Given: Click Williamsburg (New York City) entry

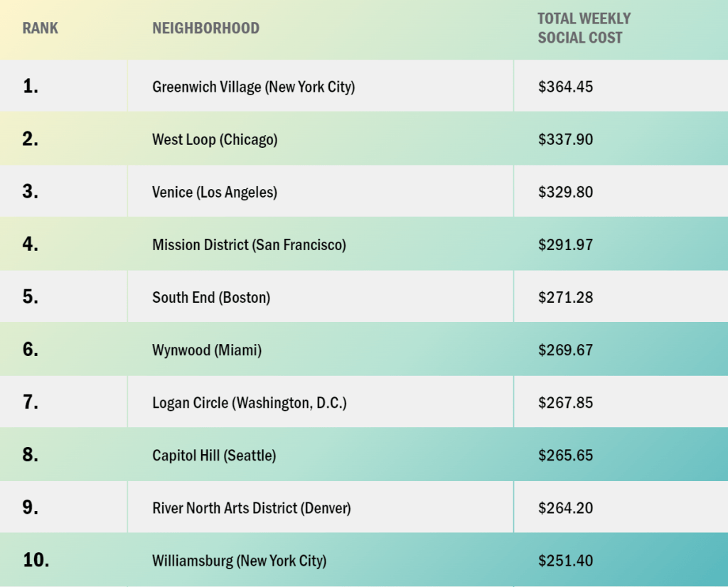Looking at the screenshot, I should click(x=240, y=561).
